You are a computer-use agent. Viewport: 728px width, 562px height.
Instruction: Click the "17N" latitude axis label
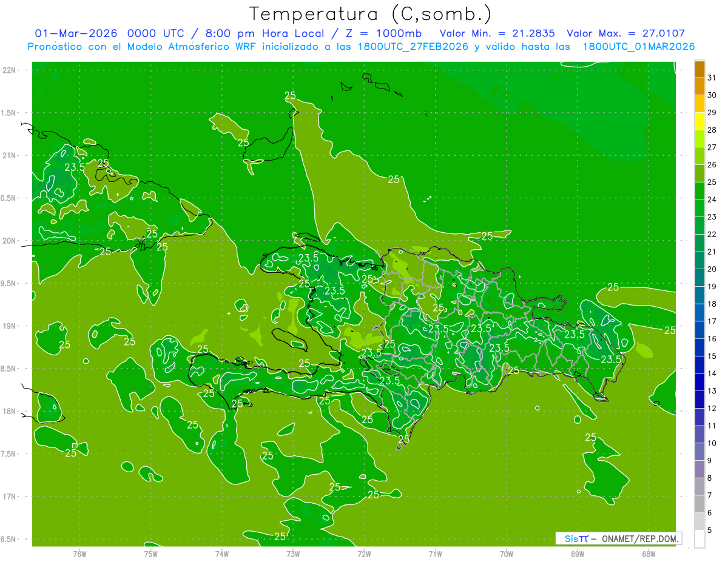[10, 497]
